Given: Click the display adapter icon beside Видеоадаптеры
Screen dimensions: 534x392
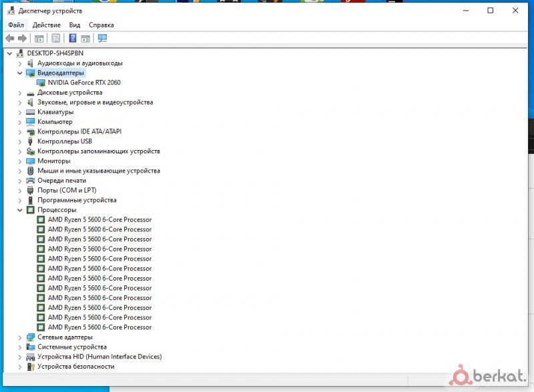Looking at the screenshot, I should point(30,73).
